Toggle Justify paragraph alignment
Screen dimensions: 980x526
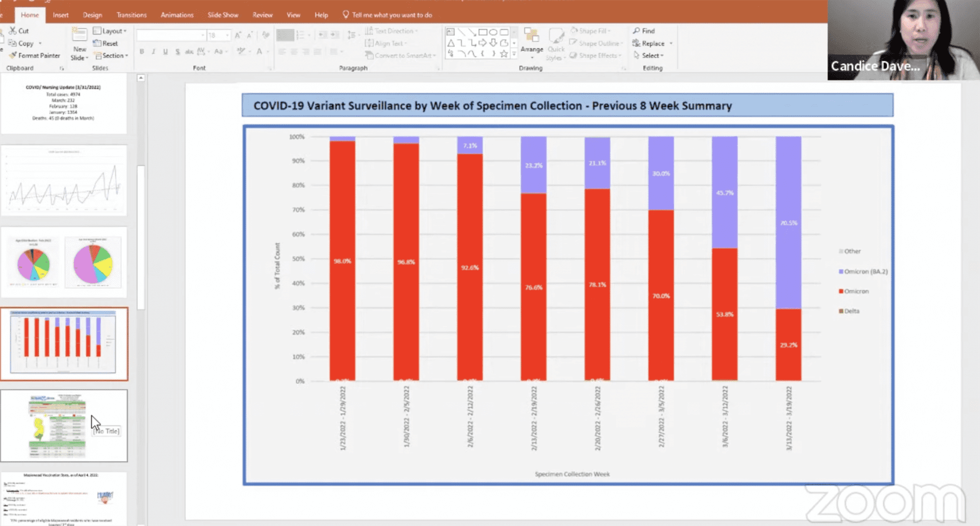[x=318, y=51]
